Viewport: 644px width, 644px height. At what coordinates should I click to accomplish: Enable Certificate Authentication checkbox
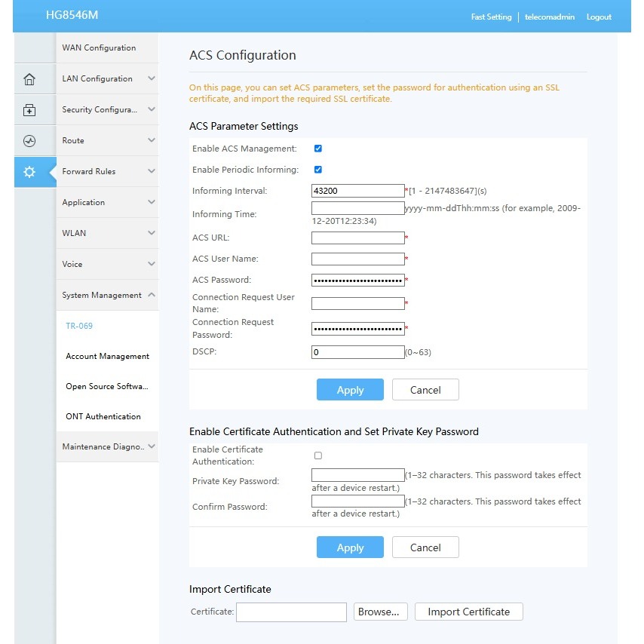click(318, 455)
